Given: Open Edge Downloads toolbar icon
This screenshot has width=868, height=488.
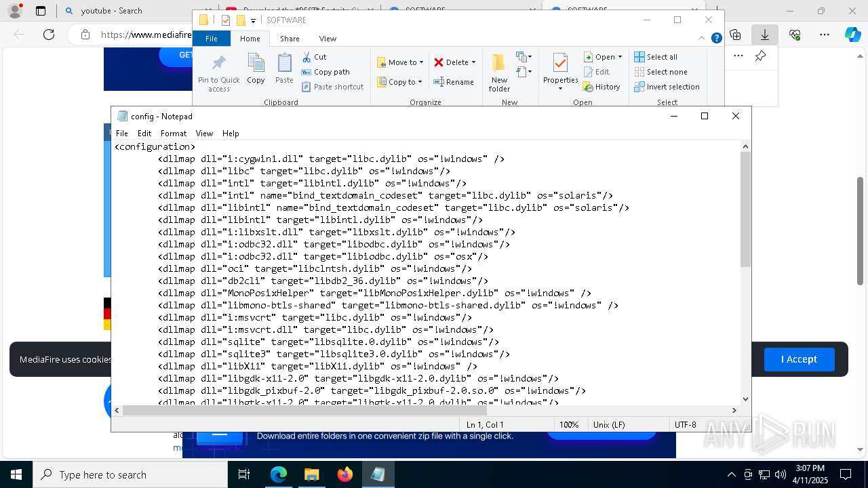Looking at the screenshot, I should 764,35.
